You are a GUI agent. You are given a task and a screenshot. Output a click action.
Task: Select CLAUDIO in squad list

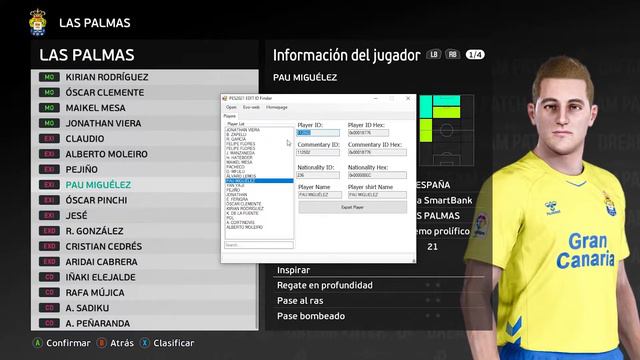[x=144, y=139]
